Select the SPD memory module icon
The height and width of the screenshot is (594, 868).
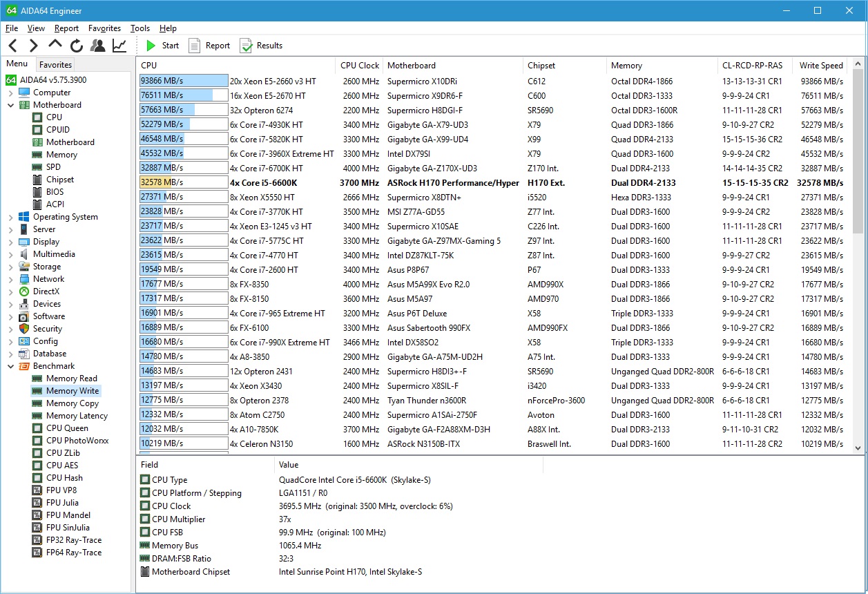point(37,167)
